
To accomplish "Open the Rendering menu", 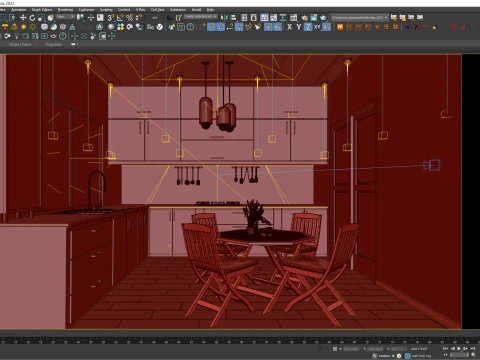I will pyautogui.click(x=65, y=10).
